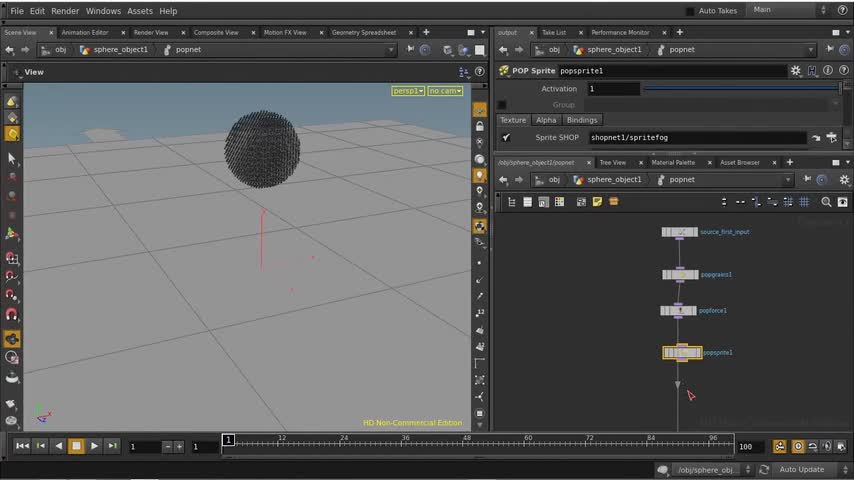Jump to the first frame
This screenshot has width=854, height=480.
pos(22,446)
